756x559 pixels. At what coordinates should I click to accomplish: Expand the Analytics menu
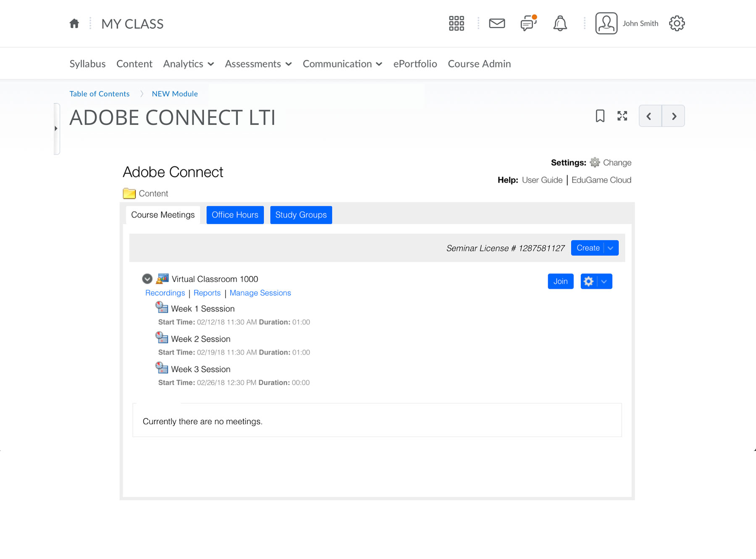(x=189, y=64)
